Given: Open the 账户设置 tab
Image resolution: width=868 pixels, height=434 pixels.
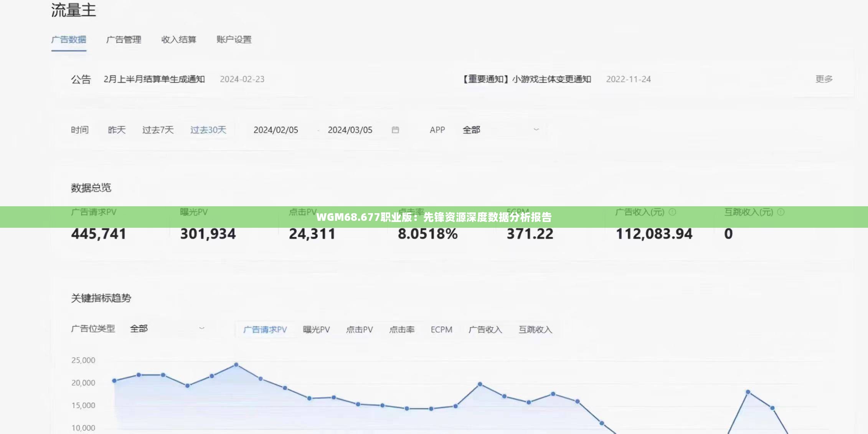Looking at the screenshot, I should click(234, 40).
